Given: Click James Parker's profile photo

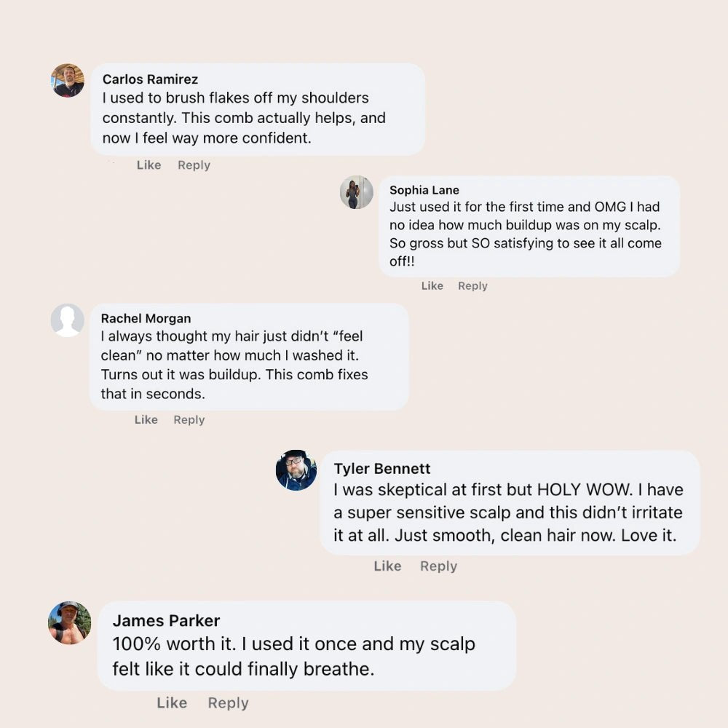Looking at the screenshot, I should pyautogui.click(x=69, y=622).
